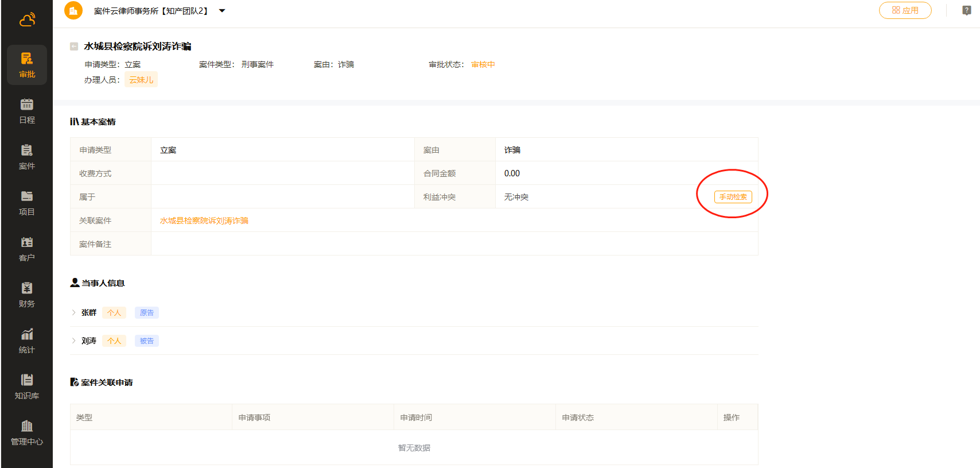Expand party 刘涛 details

pos(74,341)
